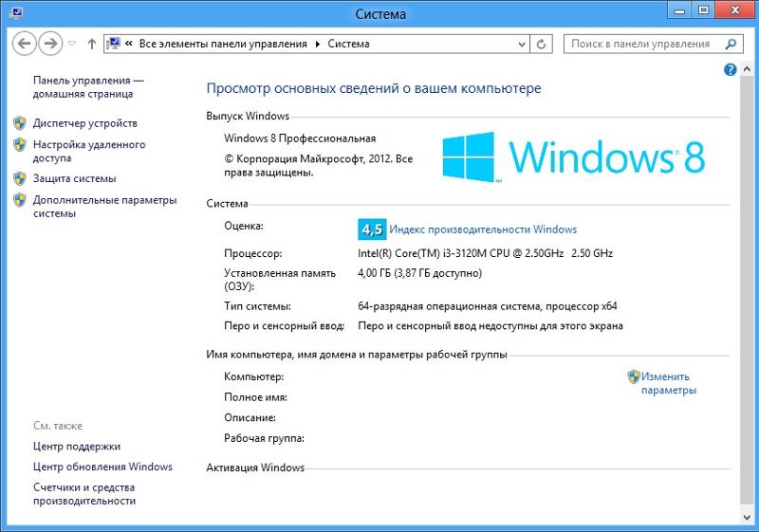Open recent locations dropdown arrow
The width and height of the screenshot is (759, 532).
(72, 44)
